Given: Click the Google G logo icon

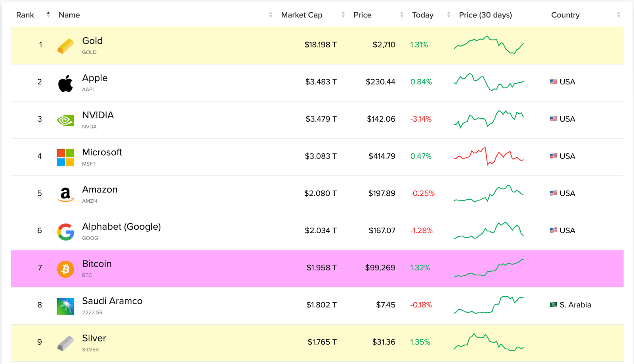Looking at the screenshot, I should [x=65, y=232].
